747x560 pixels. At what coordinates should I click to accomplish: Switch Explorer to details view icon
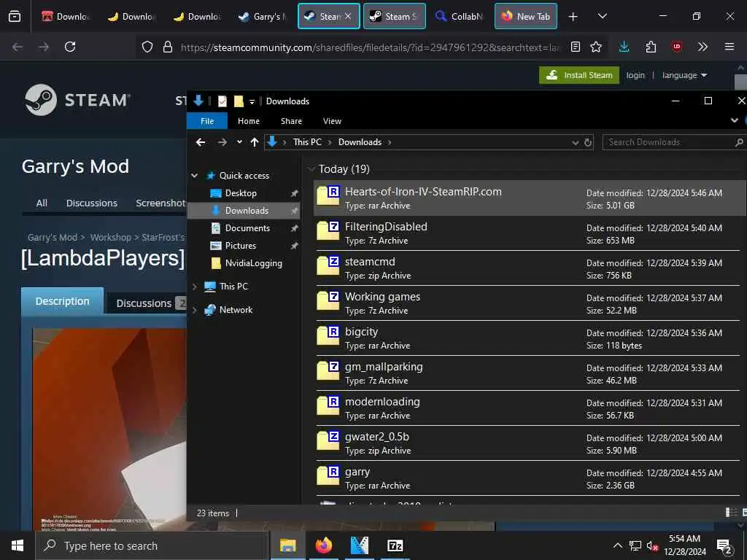click(x=731, y=513)
